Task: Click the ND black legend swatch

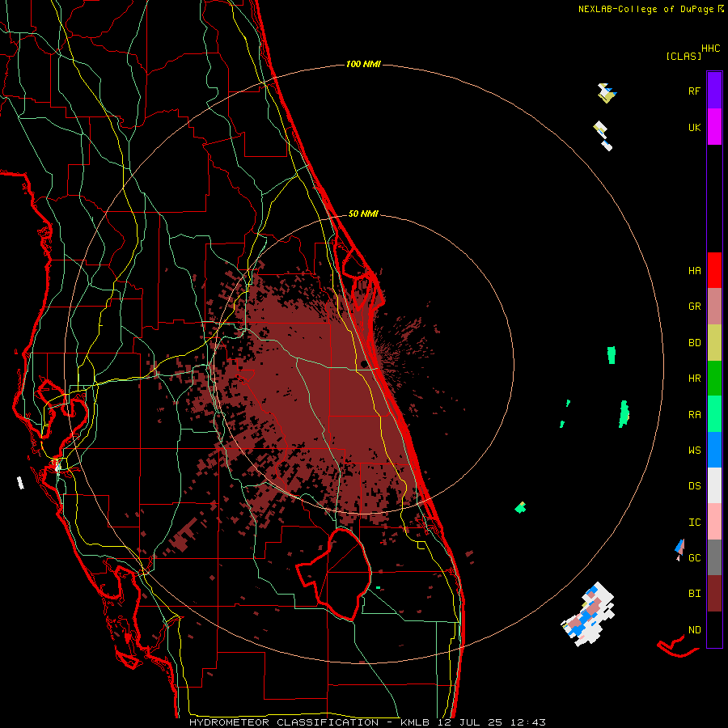Action: 714,629
